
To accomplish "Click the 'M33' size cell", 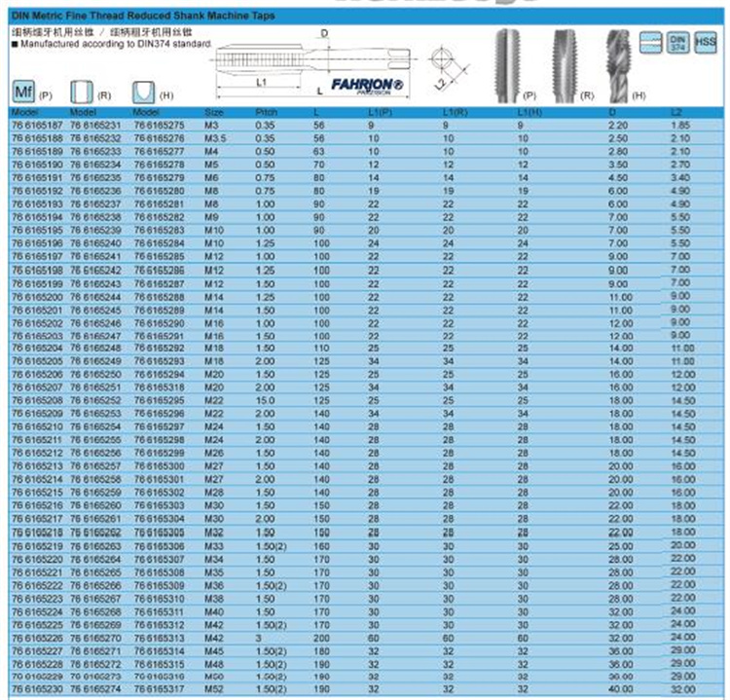I will pos(214,546).
